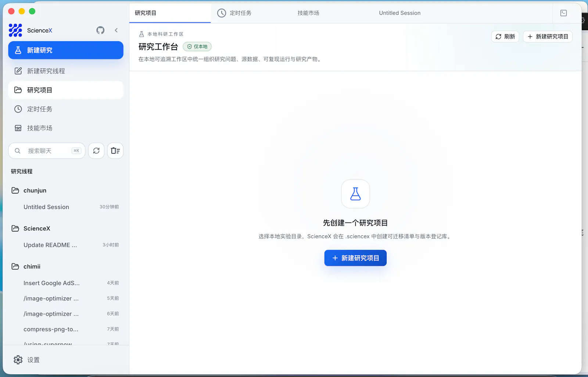Switch to the 定时任务 tab
Image resolution: width=588 pixels, height=377 pixels.
(251, 13)
